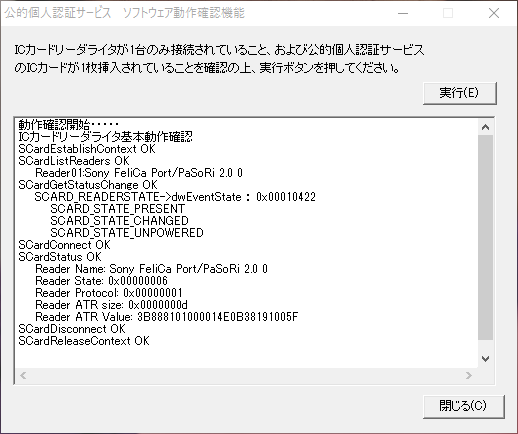Click the 閉じる(C) close button
Screen dimensions: 518x434
click(463, 406)
